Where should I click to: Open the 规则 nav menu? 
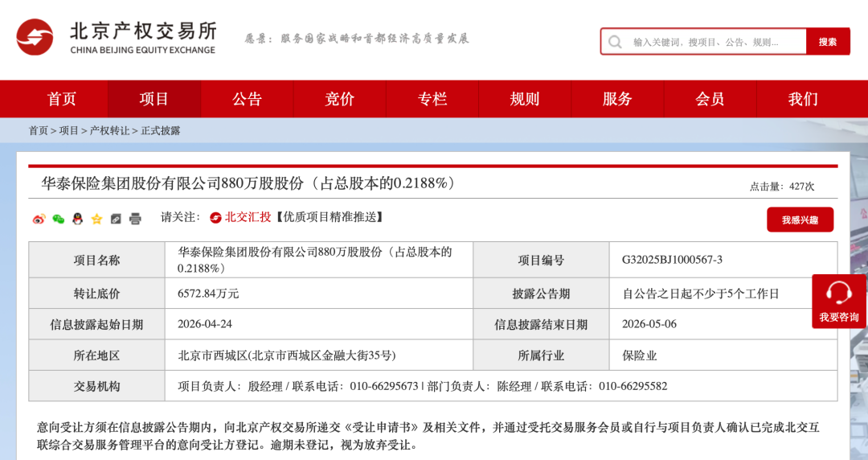tap(525, 99)
